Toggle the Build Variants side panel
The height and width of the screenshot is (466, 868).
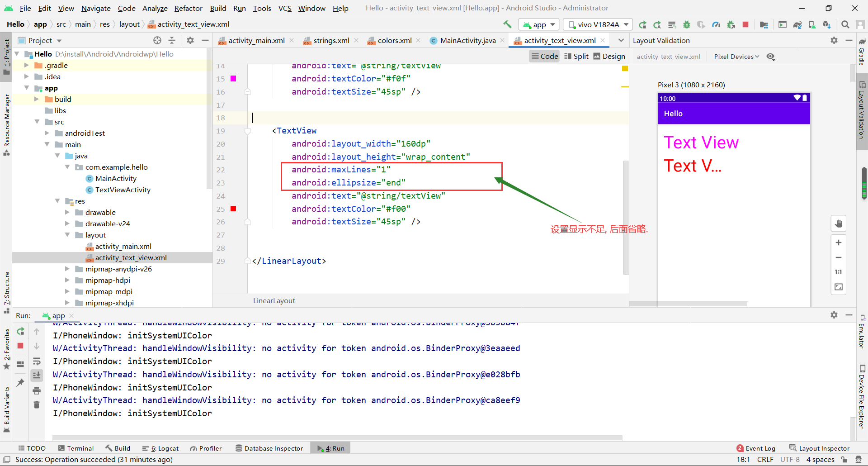tap(6, 409)
